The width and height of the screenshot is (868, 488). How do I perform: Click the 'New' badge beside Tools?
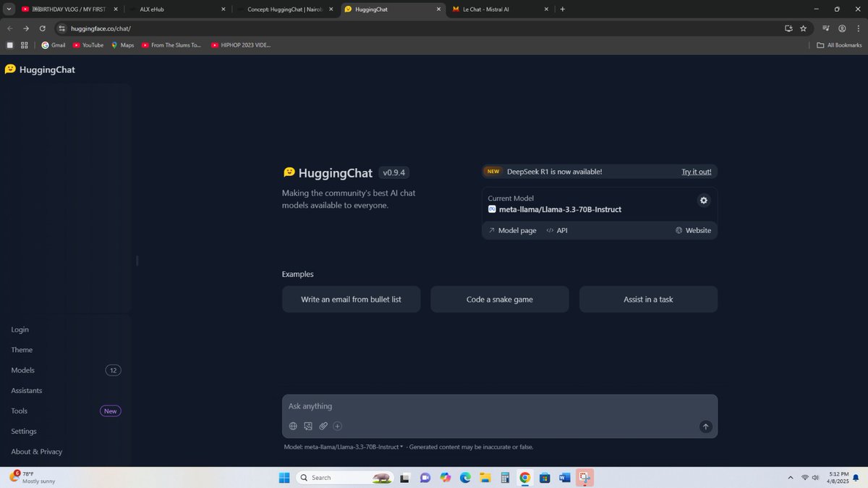(110, 411)
